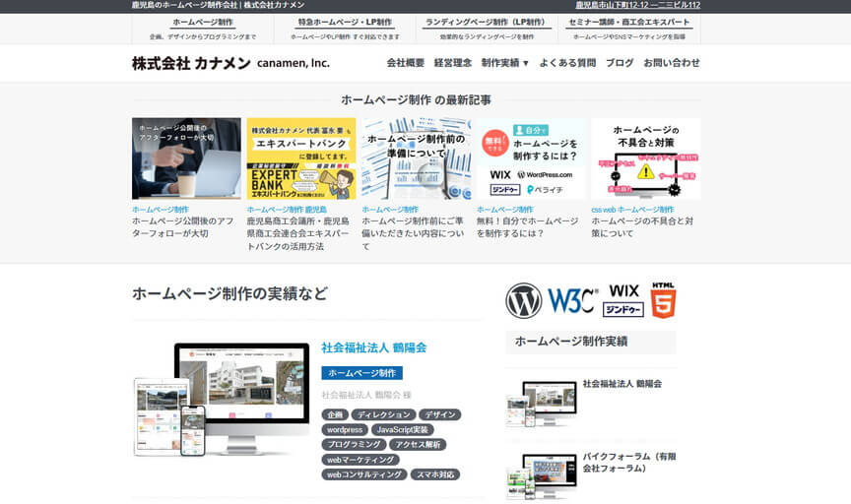Screen dimensions: 851x504
Task: Click the スマホ対応 tag
Action: click(x=435, y=474)
